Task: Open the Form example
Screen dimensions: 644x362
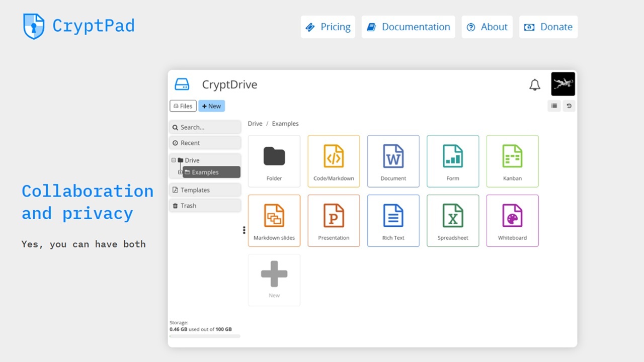Action: [453, 161]
